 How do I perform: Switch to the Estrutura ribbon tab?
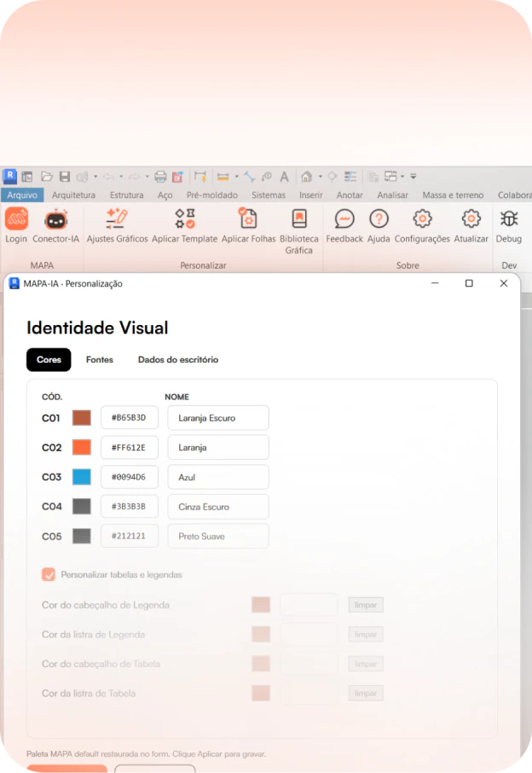point(126,195)
